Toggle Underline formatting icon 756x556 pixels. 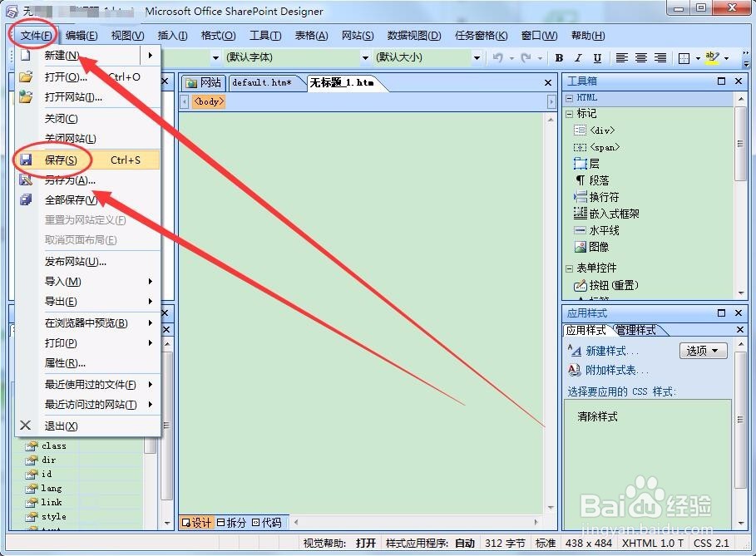tap(597, 58)
